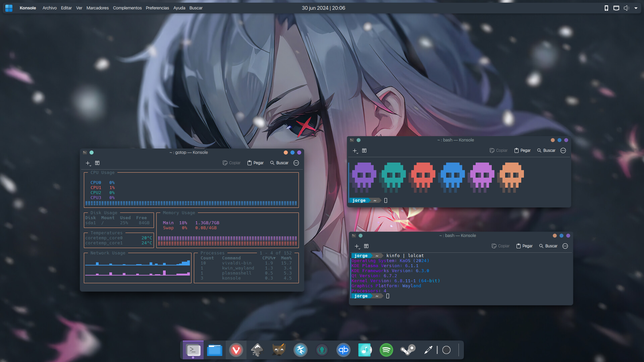Open three-dots menu in upper bash window

point(563,150)
